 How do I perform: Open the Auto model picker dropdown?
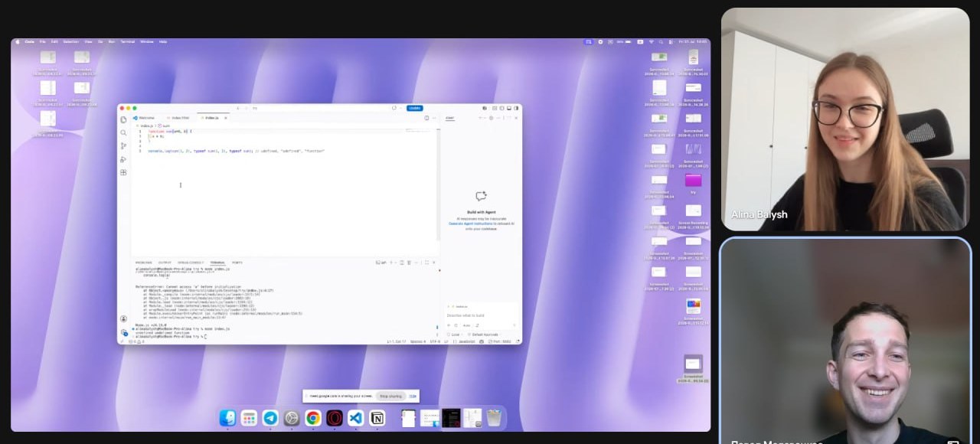pyautogui.click(x=467, y=325)
